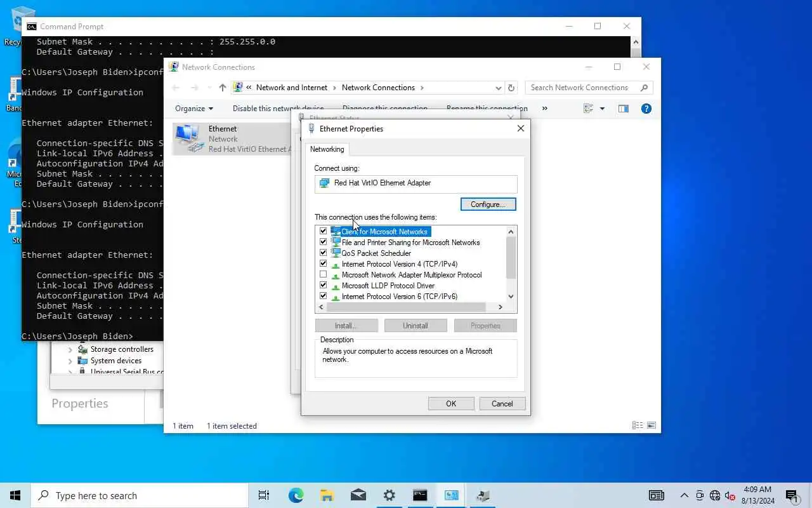Click the items list horizontal scrollbar thumb

[x=406, y=307]
